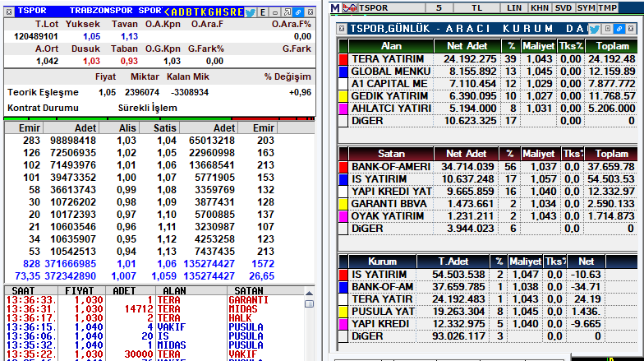Click the trade list scrollbar thumb
The width and height of the screenshot is (644, 361).
click(x=309, y=304)
